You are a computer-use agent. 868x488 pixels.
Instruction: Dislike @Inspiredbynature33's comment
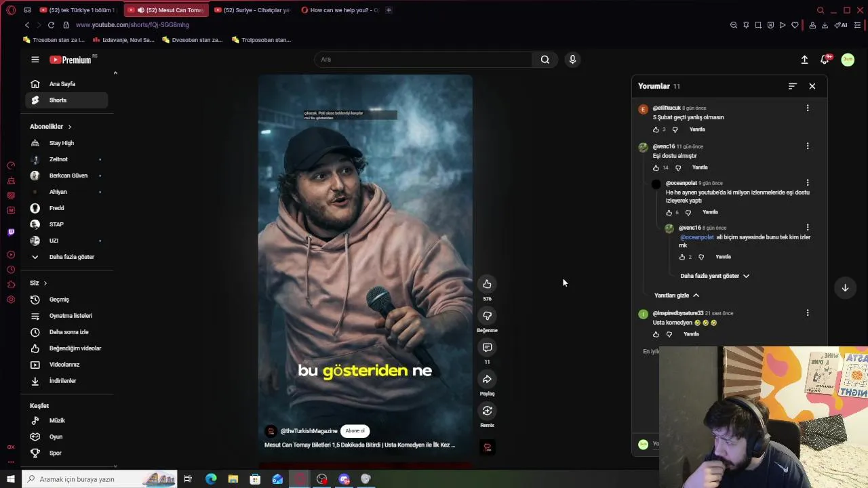tap(669, 334)
